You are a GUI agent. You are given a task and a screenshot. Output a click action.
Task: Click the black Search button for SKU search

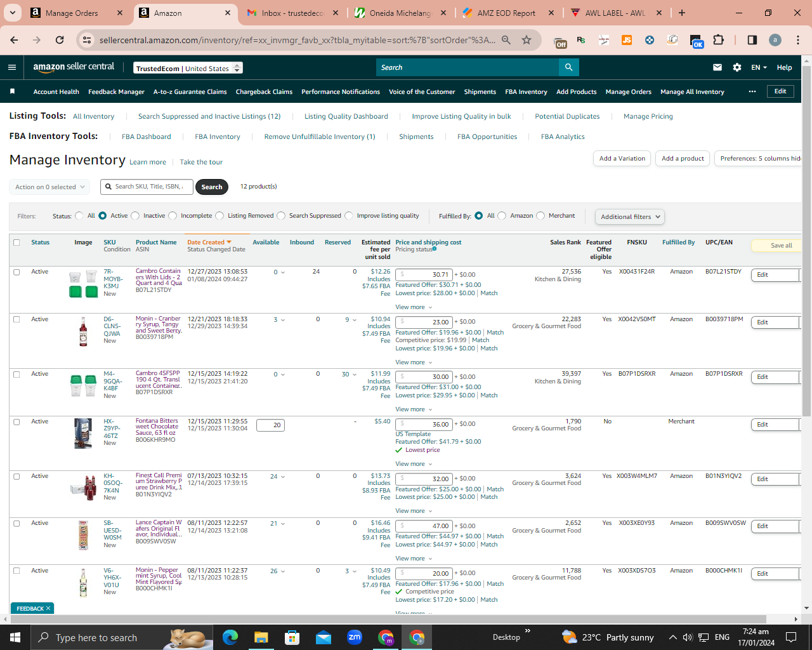212,187
